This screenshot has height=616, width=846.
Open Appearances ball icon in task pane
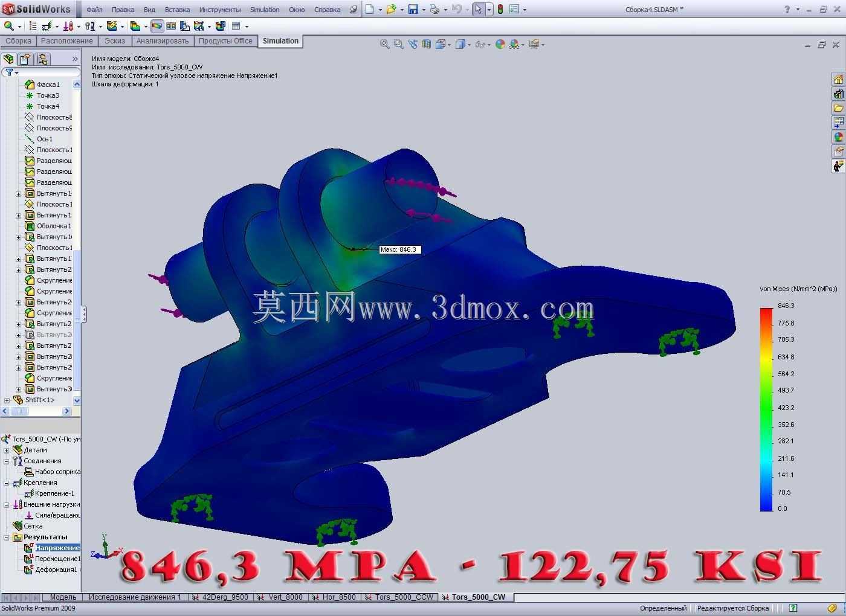(x=838, y=137)
